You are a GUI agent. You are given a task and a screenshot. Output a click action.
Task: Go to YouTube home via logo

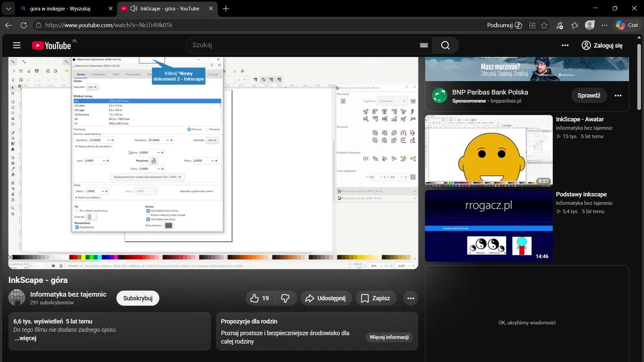[x=52, y=45]
